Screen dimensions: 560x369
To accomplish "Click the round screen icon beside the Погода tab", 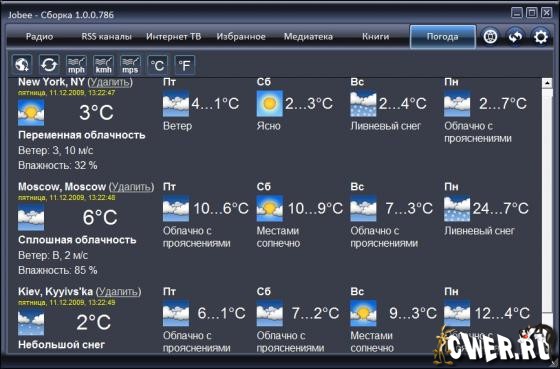I will click(x=490, y=36).
